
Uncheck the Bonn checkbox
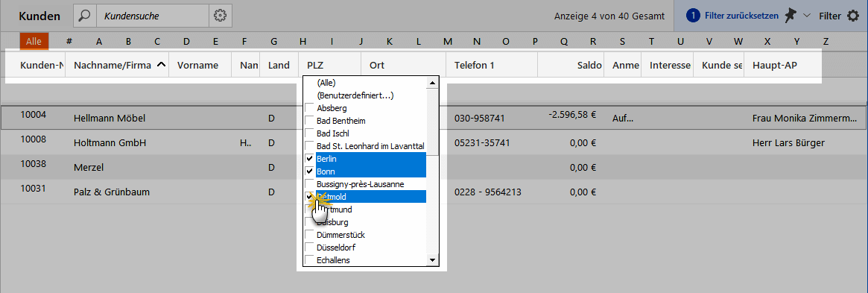tap(309, 171)
